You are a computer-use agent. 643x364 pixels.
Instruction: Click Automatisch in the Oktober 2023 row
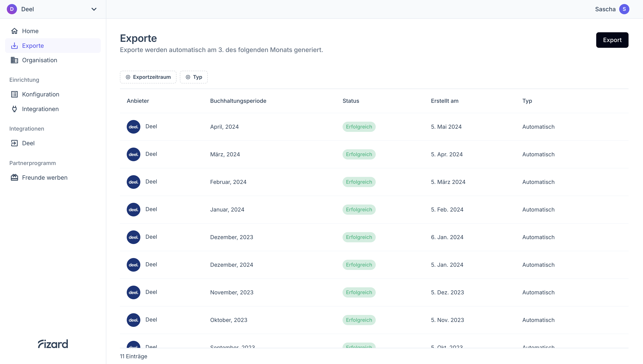click(538, 320)
